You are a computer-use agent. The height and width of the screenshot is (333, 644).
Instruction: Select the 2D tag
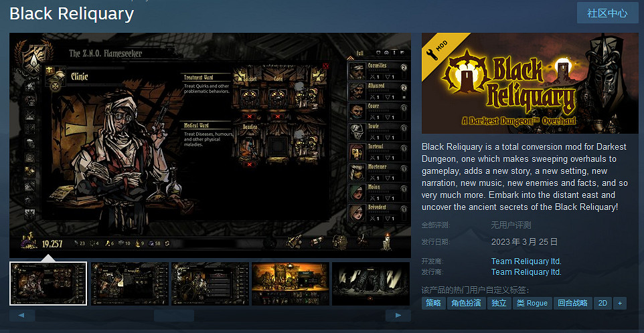(602, 304)
